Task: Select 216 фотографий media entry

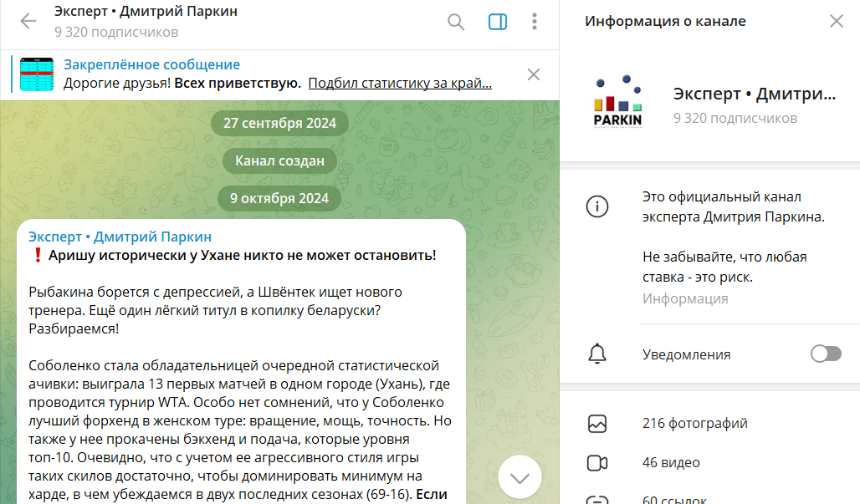Action: (x=695, y=424)
